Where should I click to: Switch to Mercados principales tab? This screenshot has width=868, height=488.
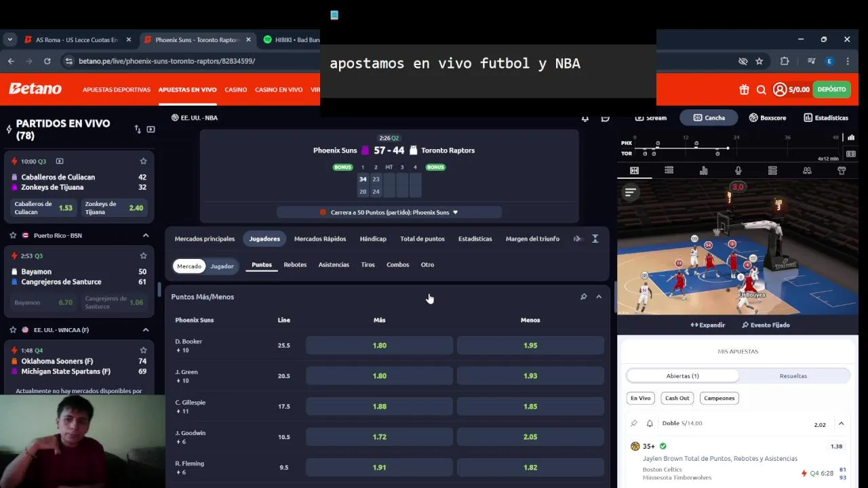205,239
